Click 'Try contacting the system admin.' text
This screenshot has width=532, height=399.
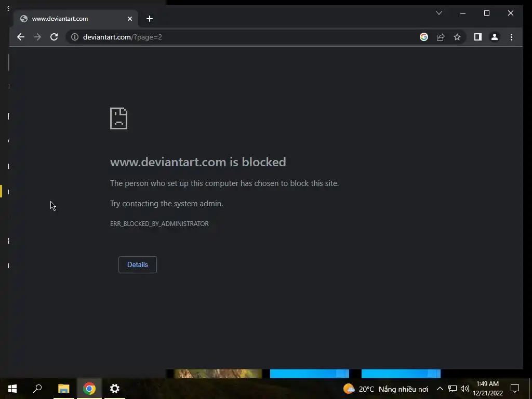point(167,204)
